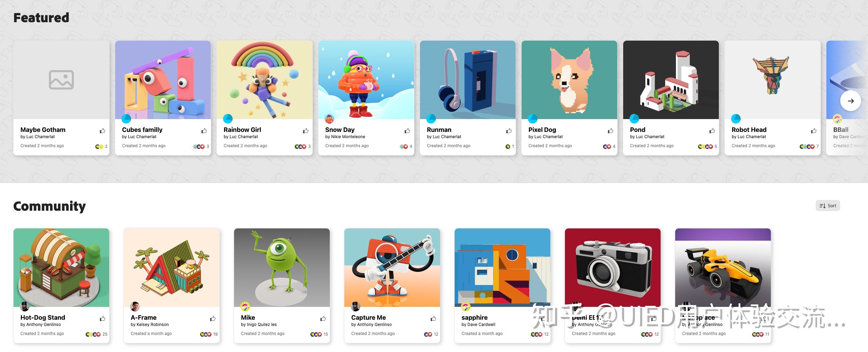Viewport: 868px width, 352px height.
Task: Click Nikie Monteleone avatar on Snow Day
Action: click(329, 119)
